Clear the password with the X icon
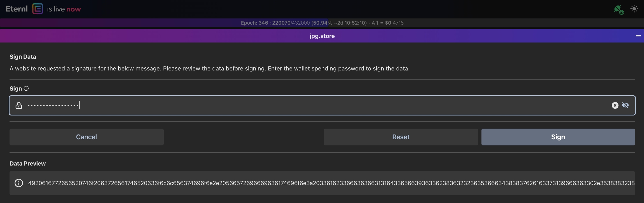 click(x=615, y=105)
